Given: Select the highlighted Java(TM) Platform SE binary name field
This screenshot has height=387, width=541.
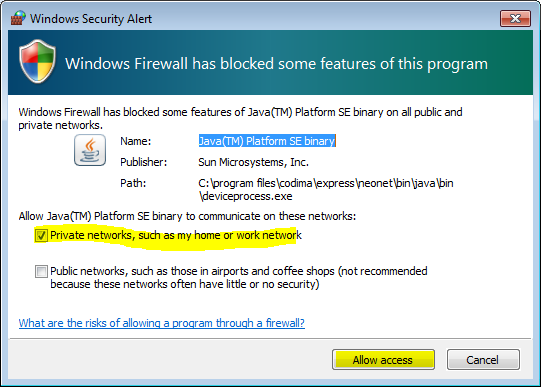Looking at the screenshot, I should point(267,141).
